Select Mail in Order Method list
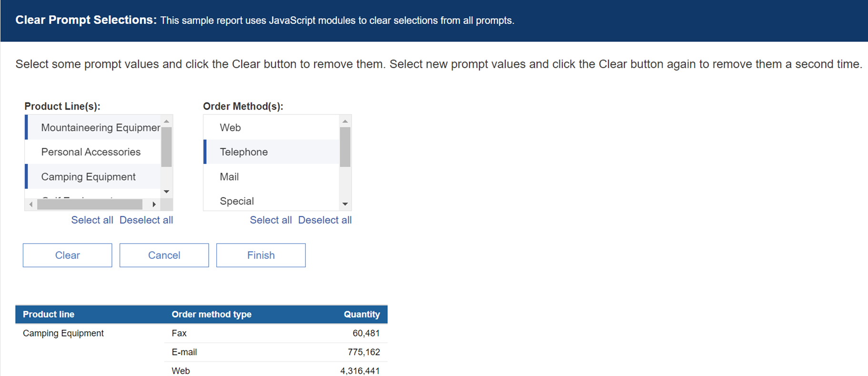The width and height of the screenshot is (868, 376). 272,177
